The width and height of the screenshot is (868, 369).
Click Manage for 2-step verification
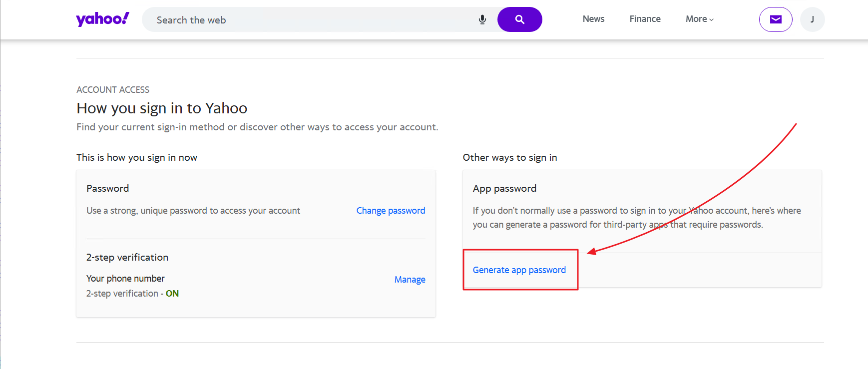pos(410,280)
